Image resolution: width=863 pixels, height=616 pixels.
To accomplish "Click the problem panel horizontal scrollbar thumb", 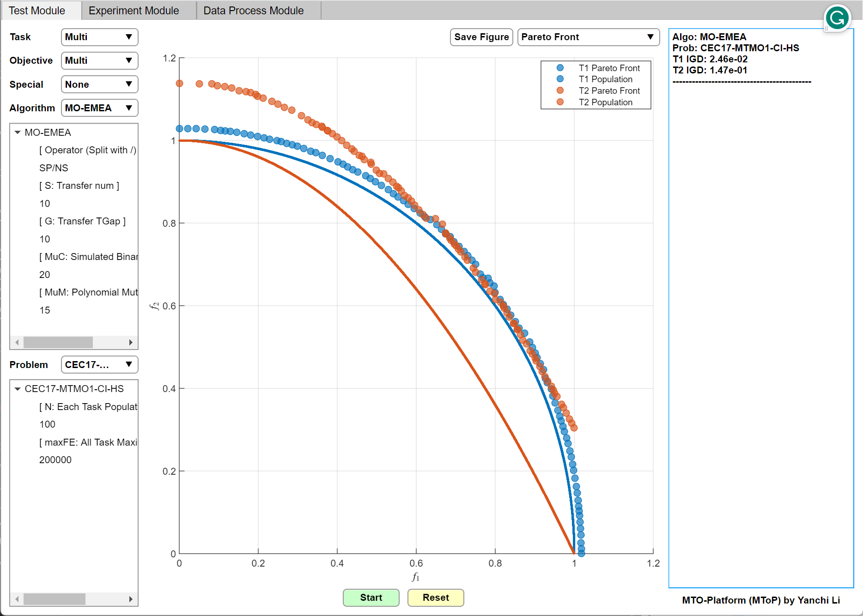I will 55,599.
